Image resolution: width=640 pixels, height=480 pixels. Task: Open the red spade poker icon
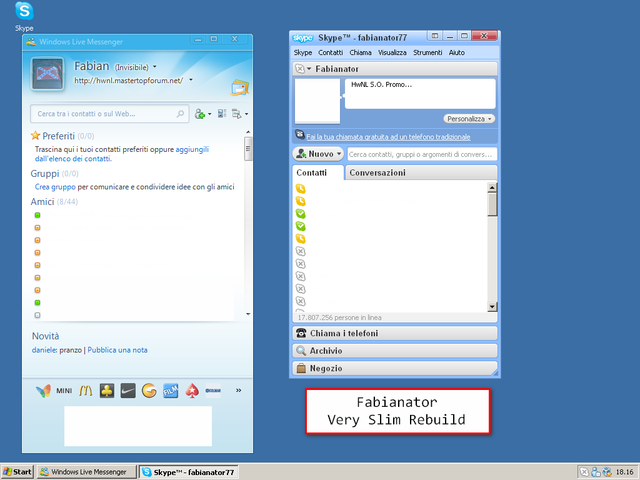tap(192, 391)
